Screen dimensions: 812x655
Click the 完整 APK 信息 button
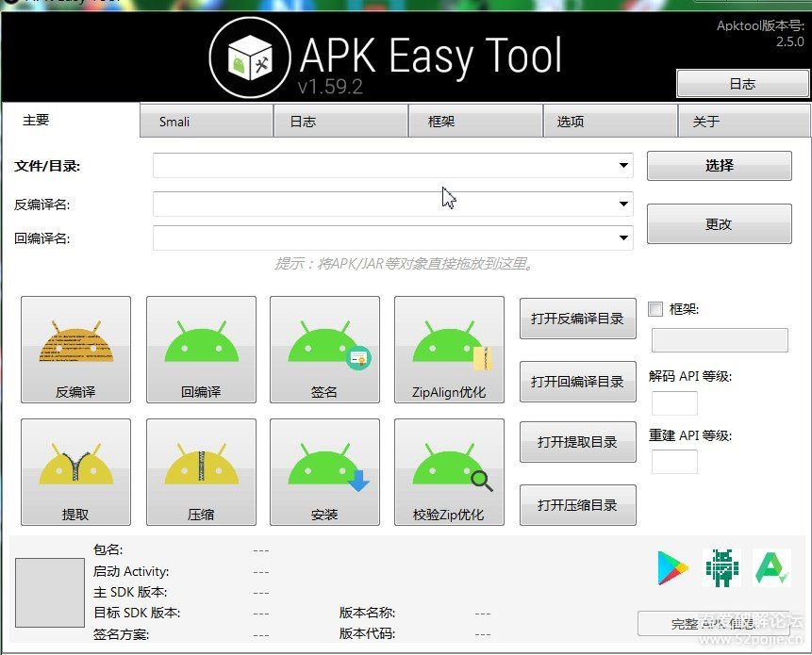714,624
